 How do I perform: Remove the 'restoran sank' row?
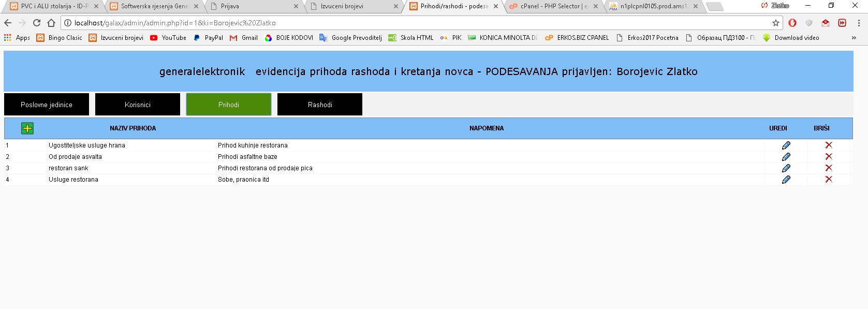(828, 168)
